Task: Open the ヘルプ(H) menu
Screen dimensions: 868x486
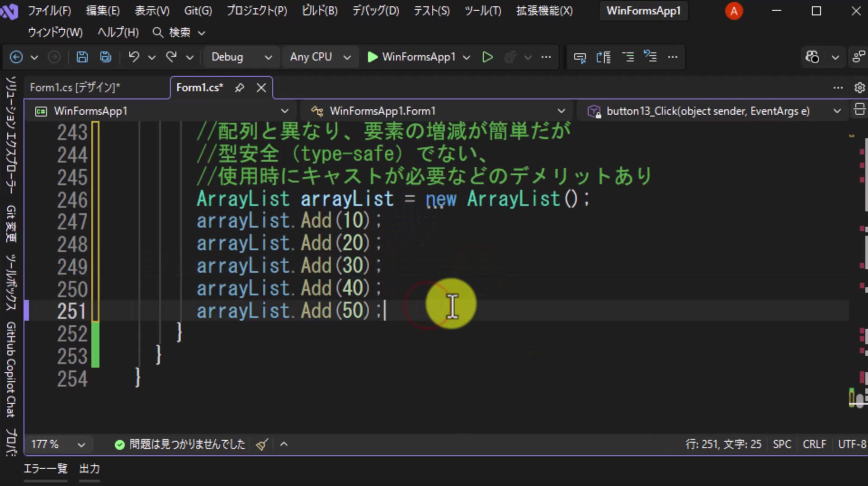Action: tap(118, 33)
